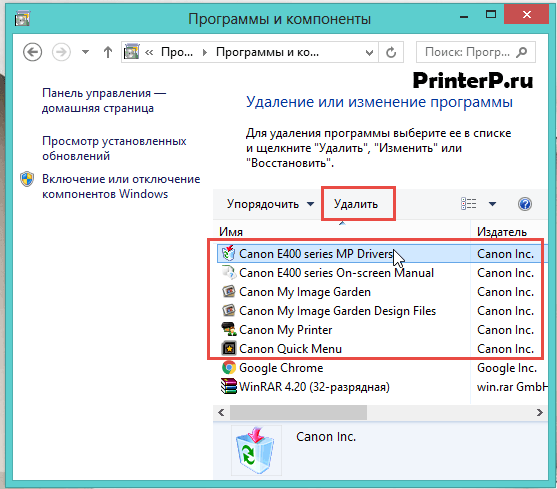Viewport: 557px width, 489px height.
Task: Click the address bar folder icon
Action: tap(131, 52)
